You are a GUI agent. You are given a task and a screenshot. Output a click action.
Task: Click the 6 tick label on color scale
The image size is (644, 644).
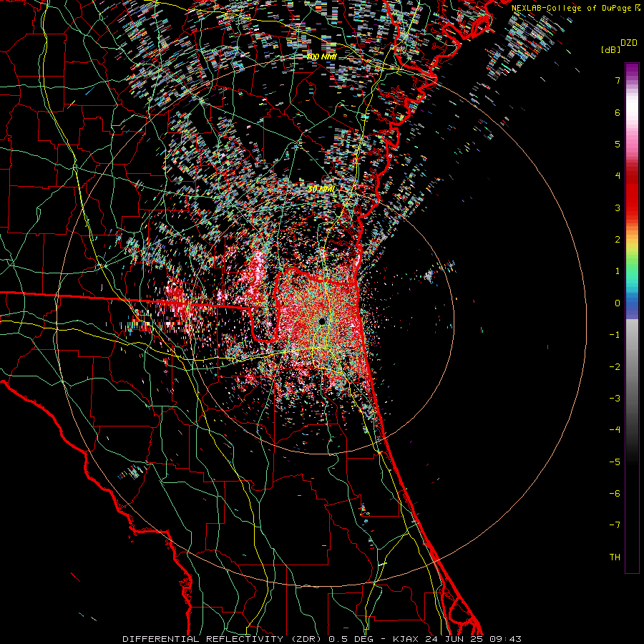point(618,112)
